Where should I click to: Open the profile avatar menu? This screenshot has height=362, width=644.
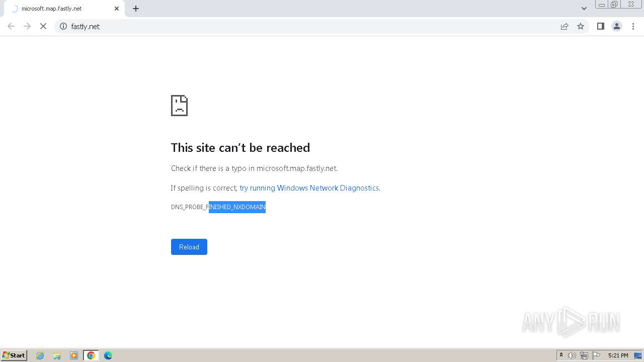coord(617,26)
